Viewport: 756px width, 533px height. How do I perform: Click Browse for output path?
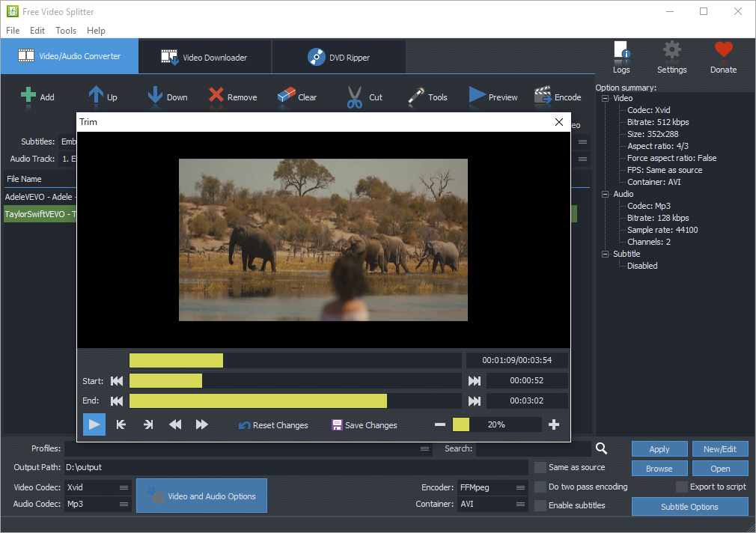click(x=659, y=469)
